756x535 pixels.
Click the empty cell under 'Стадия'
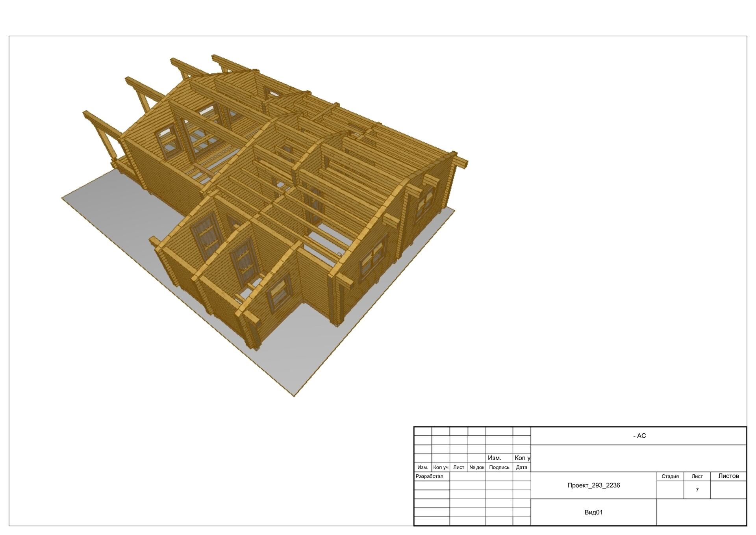tap(670, 490)
